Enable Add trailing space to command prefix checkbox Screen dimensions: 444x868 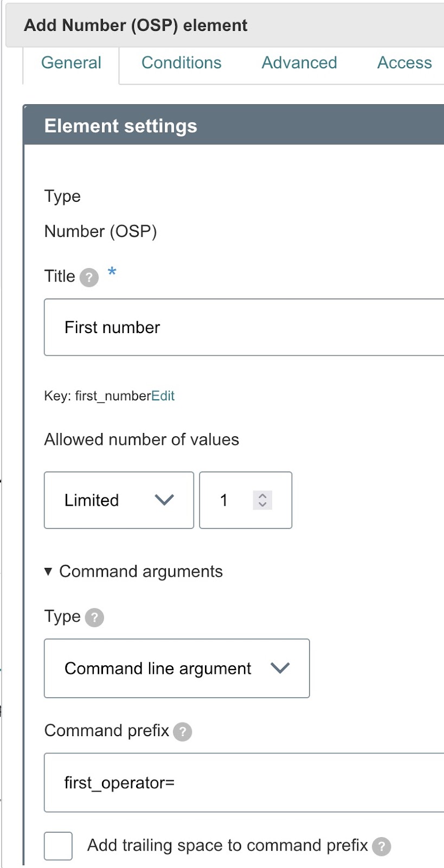pos(59,846)
